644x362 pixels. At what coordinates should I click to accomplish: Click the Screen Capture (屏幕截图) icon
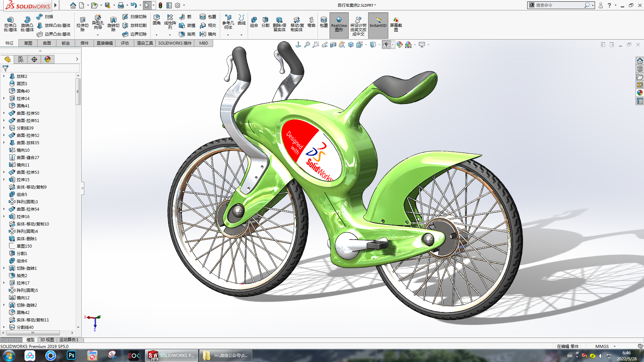[396, 24]
